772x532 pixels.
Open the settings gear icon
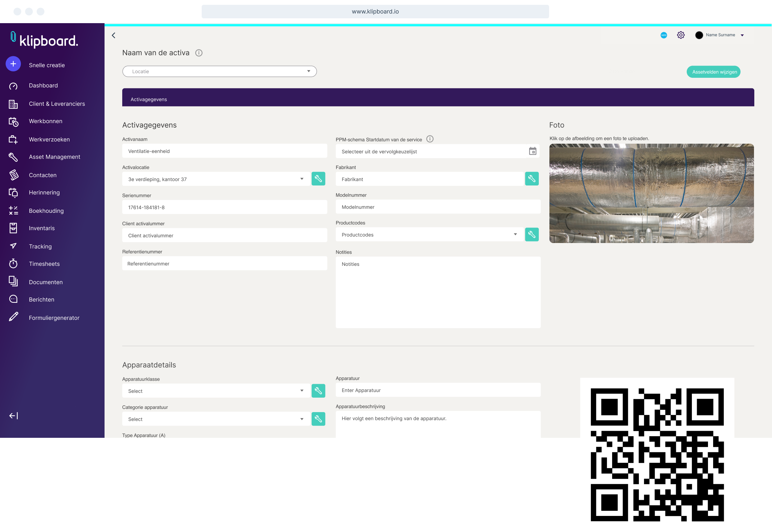682,35
